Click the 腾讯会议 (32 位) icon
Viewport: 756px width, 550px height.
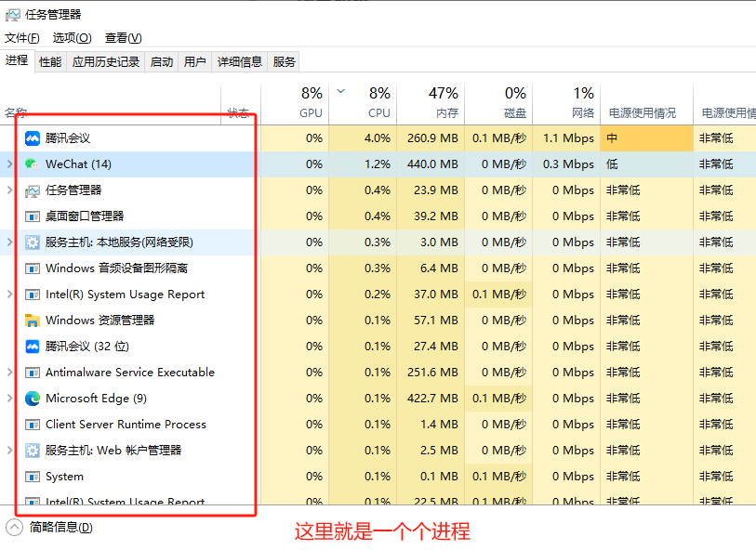(x=33, y=347)
